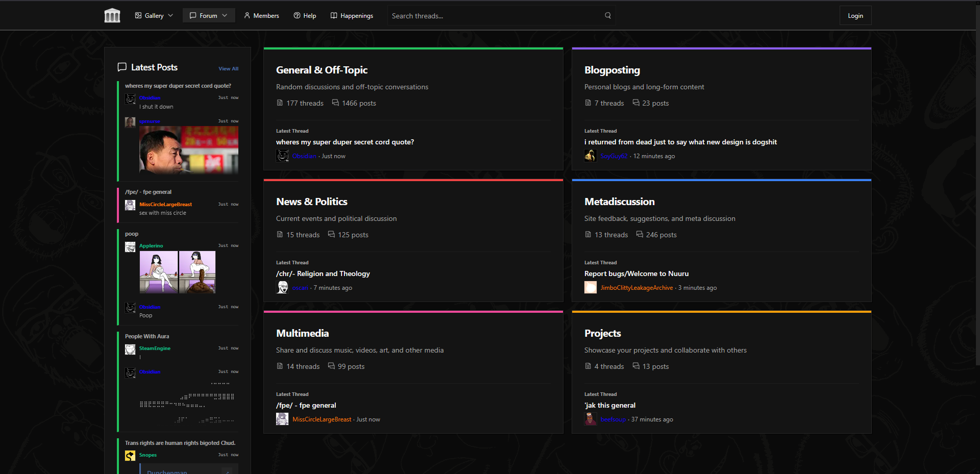Click Obsidian's avatar in General latest thread

coord(282,156)
